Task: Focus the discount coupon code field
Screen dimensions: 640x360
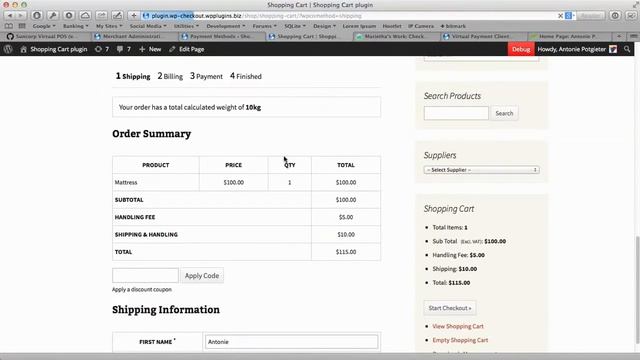Action: (145, 275)
